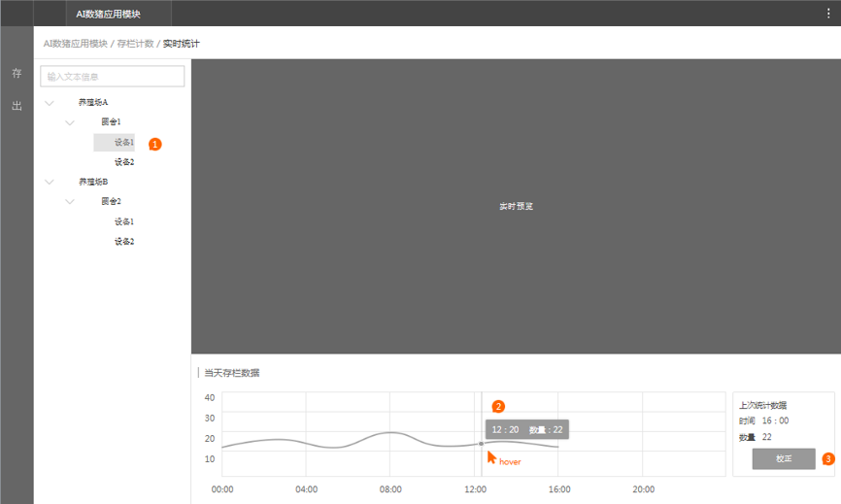
Task: Collapse the 圈舍1 tree node chevron
Action: point(70,122)
